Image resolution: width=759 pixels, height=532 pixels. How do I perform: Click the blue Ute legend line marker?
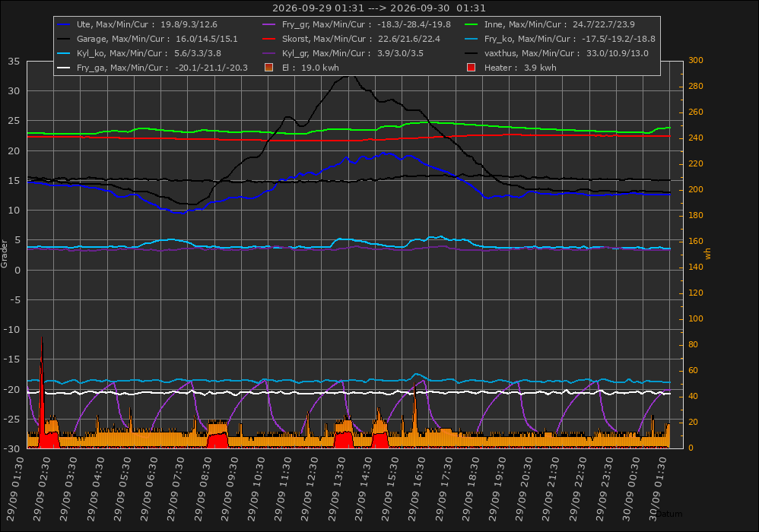point(64,24)
